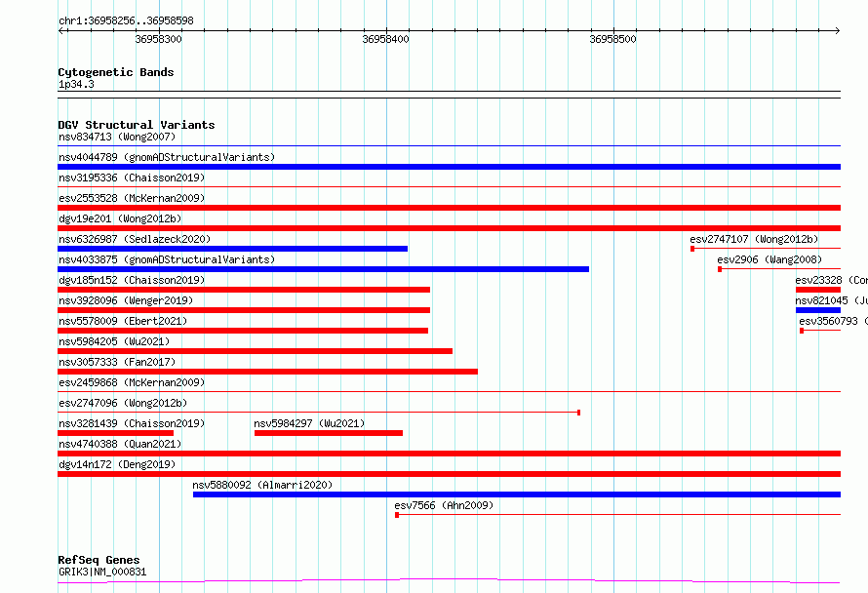Screen dimensions: 868x593
Task: Click esv2747096 (Wong2012b) label
Action: coord(123,403)
